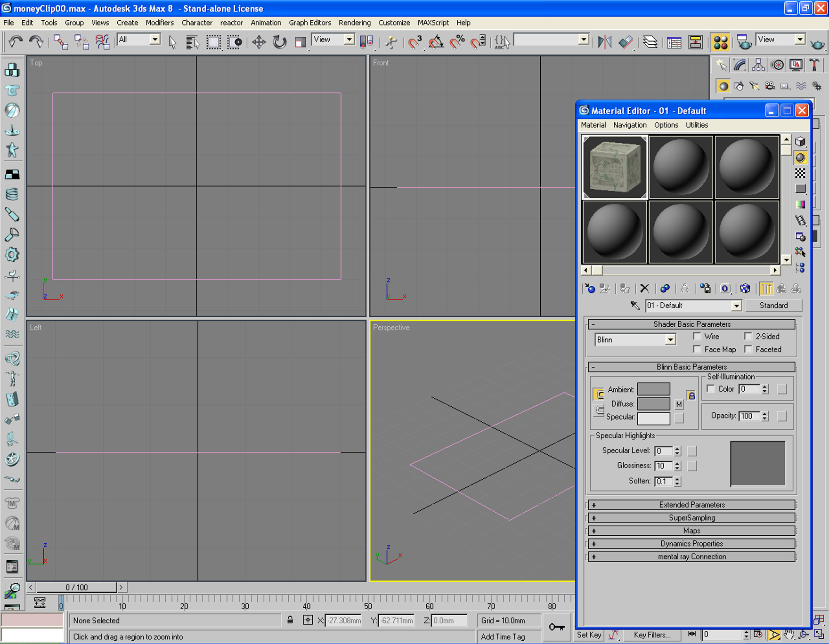The width and height of the screenshot is (829, 644).
Task: Click Reset Map/Mtl delete X icon
Action: pos(644,289)
